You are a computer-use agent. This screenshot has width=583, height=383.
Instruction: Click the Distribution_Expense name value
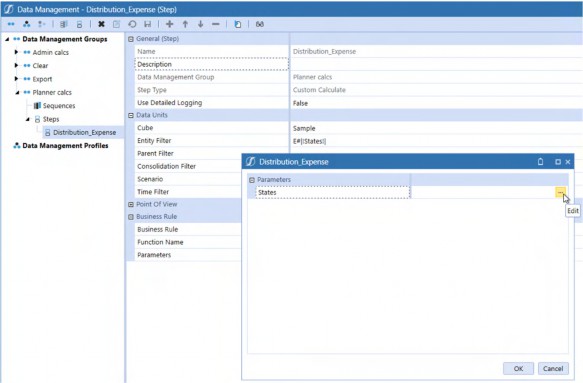point(324,52)
